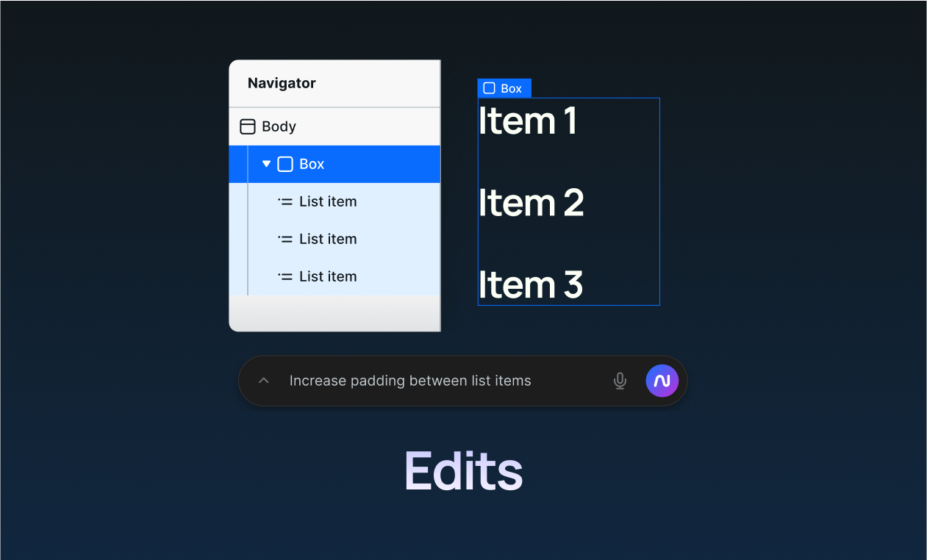Select Item 3 text on canvas
Viewport: 927px width, 560px height.
click(531, 284)
